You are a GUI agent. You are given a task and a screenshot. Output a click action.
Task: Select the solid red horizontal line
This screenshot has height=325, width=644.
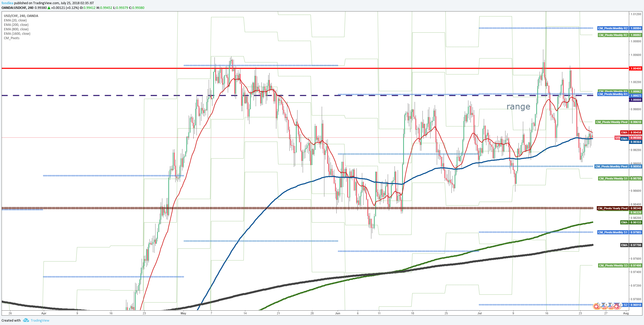tap(315, 68)
